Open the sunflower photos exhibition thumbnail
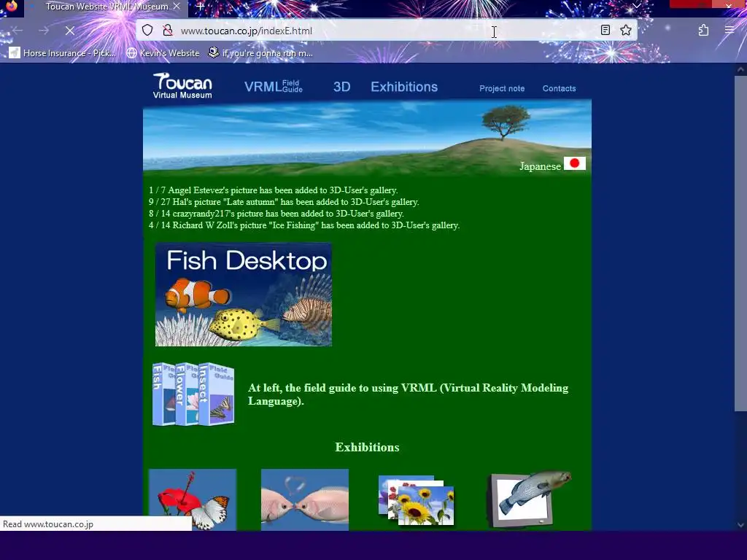This screenshot has height=560, width=747. coord(417,500)
